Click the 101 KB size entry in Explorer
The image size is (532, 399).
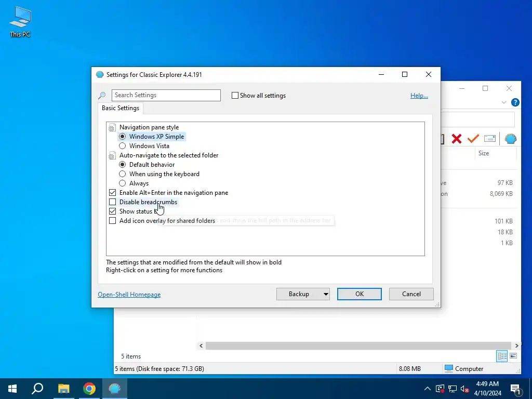[503, 221]
